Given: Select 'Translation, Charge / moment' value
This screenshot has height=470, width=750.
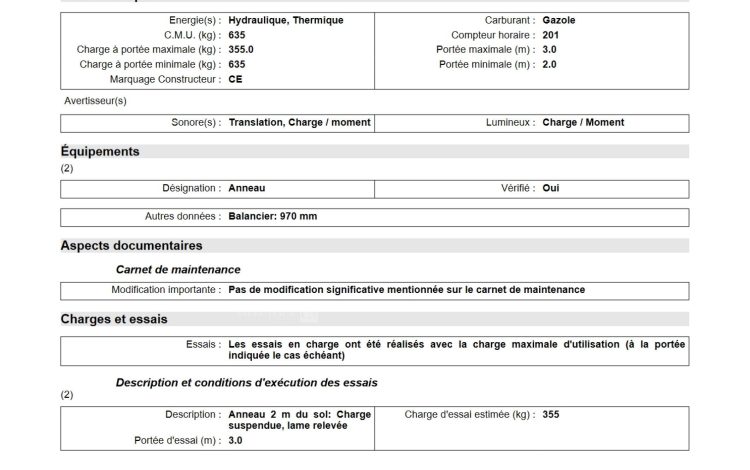Looking at the screenshot, I should coord(299,123).
